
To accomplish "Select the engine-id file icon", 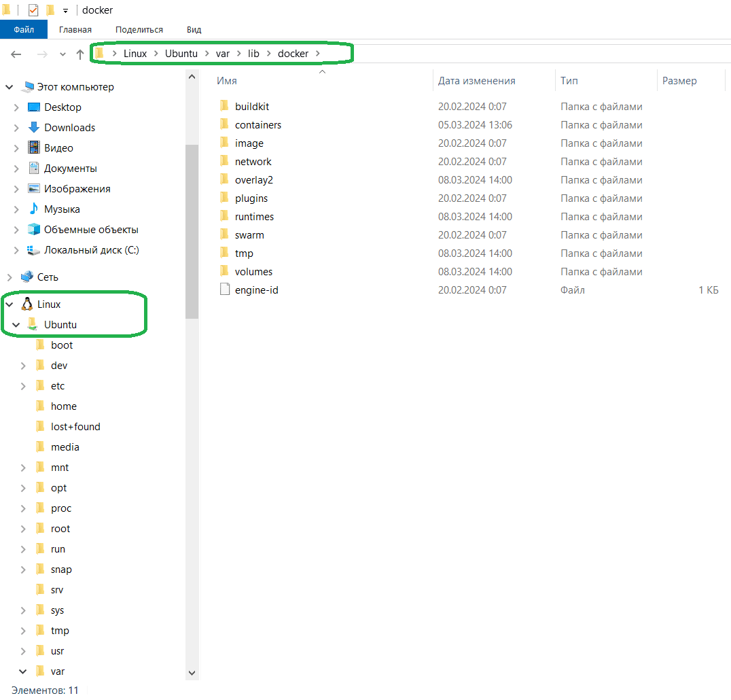I will coord(226,290).
